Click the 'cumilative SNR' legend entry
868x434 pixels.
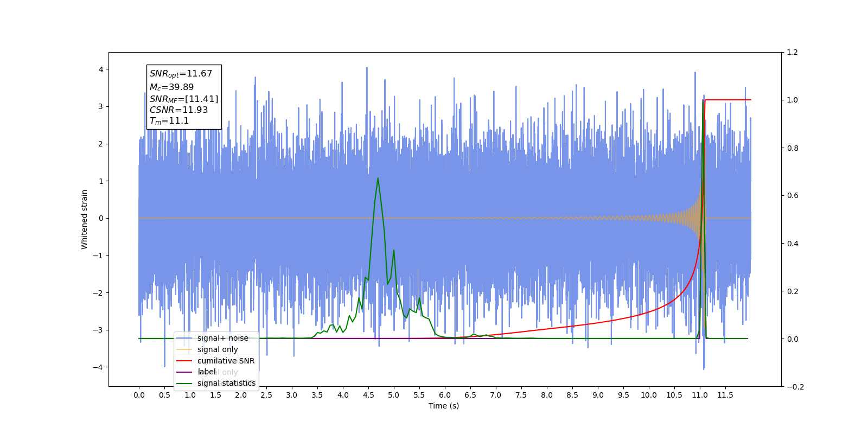coord(226,361)
